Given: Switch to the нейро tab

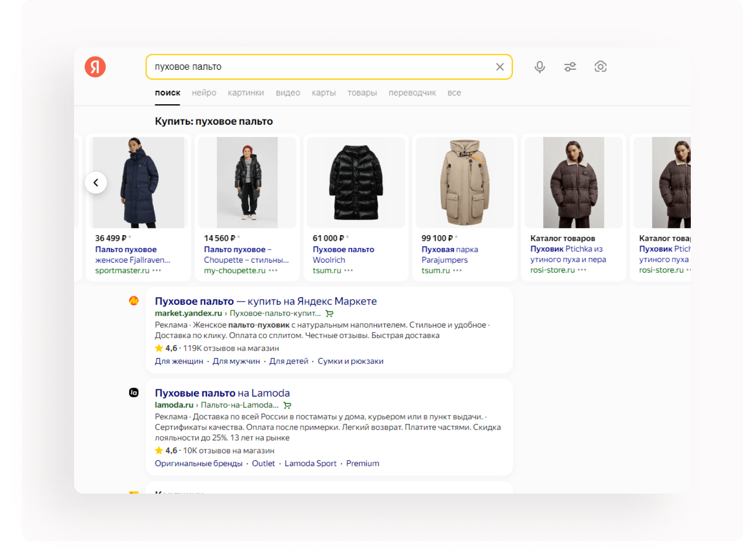Looking at the screenshot, I should [x=204, y=93].
